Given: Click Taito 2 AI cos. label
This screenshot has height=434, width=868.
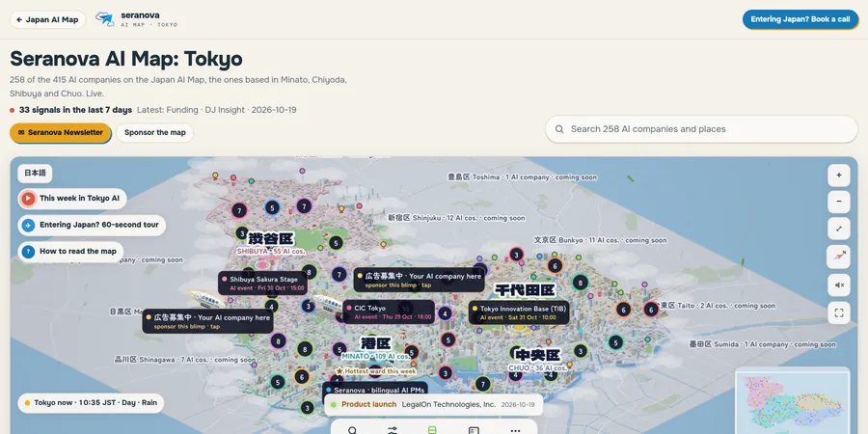Looking at the screenshot, I should point(719,306).
